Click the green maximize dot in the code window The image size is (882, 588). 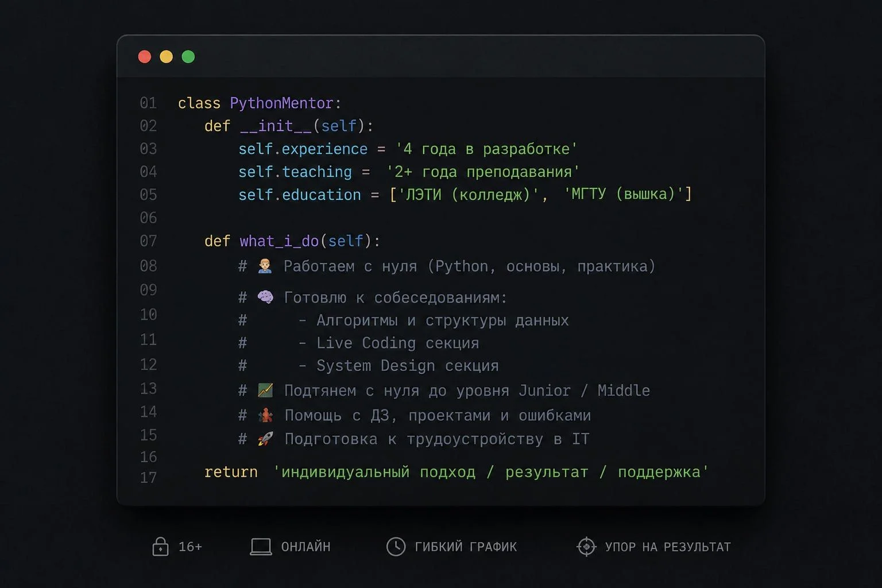coord(188,56)
